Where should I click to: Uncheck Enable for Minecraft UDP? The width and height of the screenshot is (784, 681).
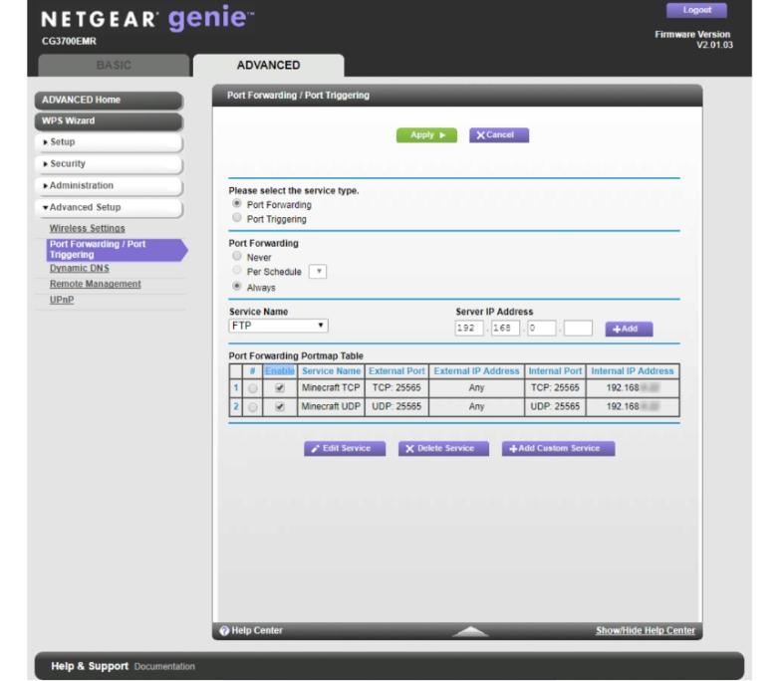pos(280,406)
